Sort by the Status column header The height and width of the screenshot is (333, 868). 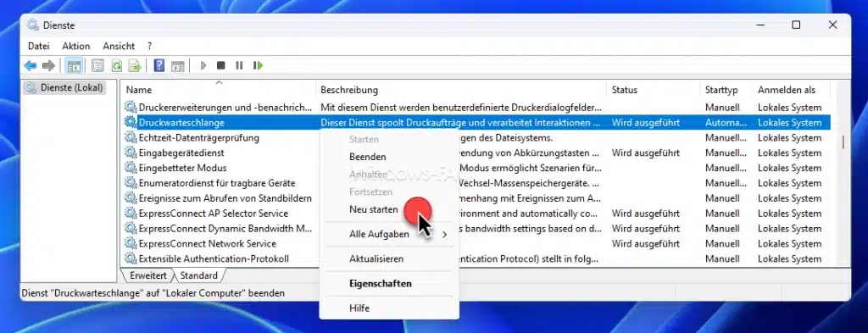coord(654,90)
